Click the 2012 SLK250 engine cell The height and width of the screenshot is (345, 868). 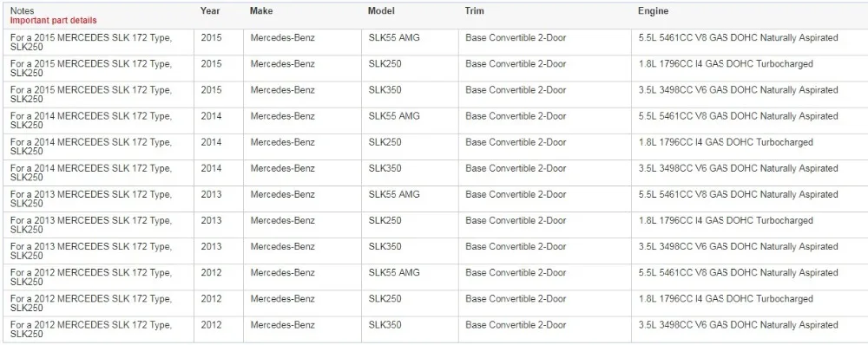click(748, 303)
